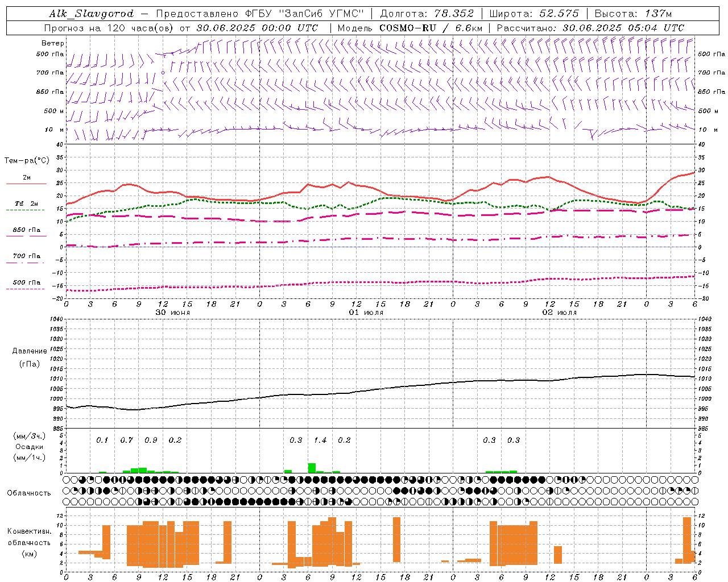Click the 01 июля date label
Screen dimensions: 728x582
pyautogui.click(x=366, y=313)
